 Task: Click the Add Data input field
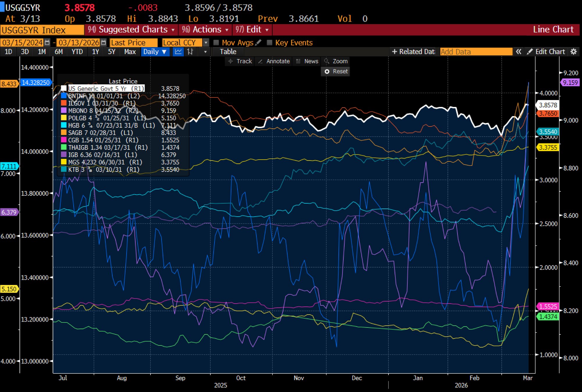pos(476,52)
